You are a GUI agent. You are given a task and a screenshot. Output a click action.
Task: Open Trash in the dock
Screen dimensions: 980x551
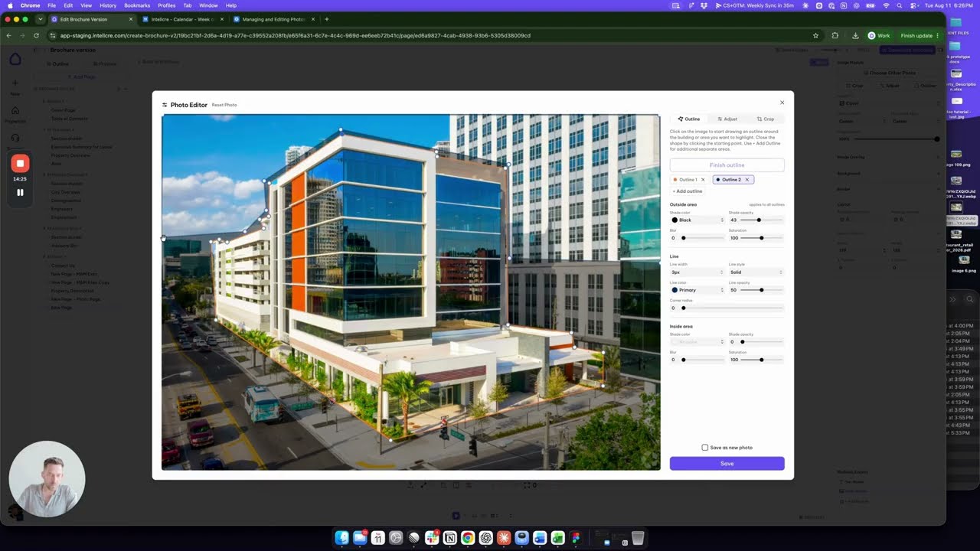[x=638, y=538]
